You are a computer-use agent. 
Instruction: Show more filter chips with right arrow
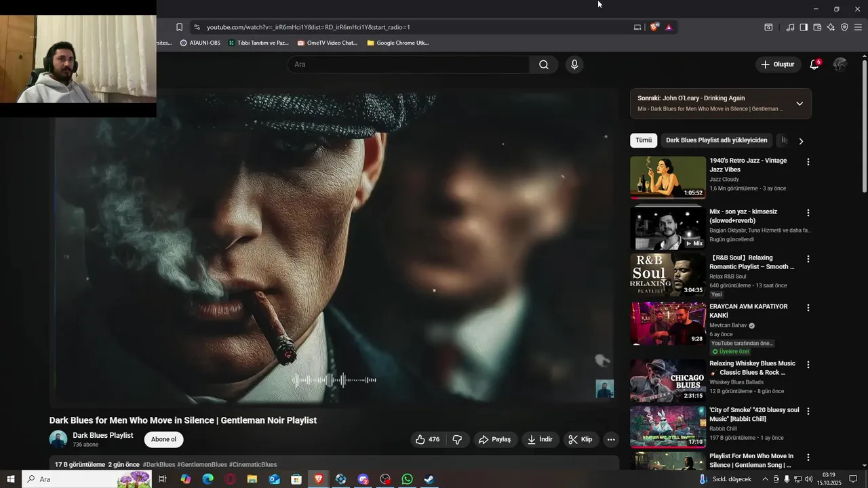click(x=801, y=141)
